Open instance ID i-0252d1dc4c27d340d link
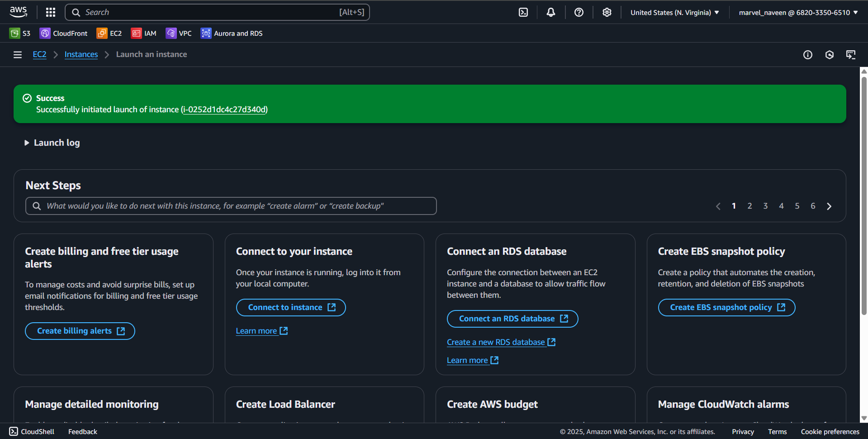 click(224, 110)
